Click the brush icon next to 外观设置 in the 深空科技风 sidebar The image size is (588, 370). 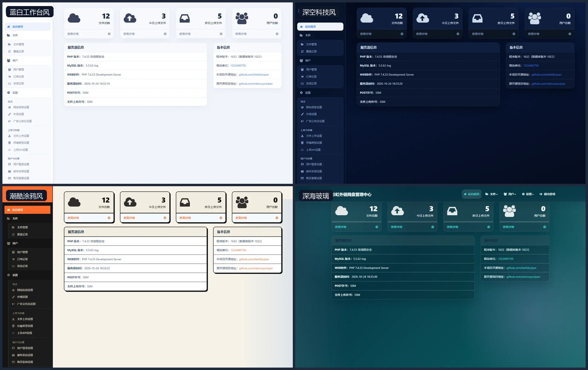302,114
